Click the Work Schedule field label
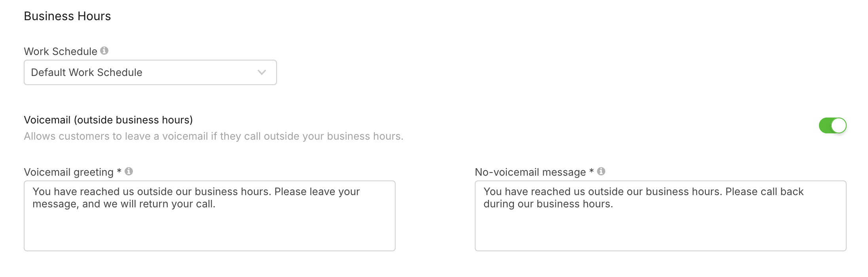The height and width of the screenshot is (277, 868). (x=61, y=51)
